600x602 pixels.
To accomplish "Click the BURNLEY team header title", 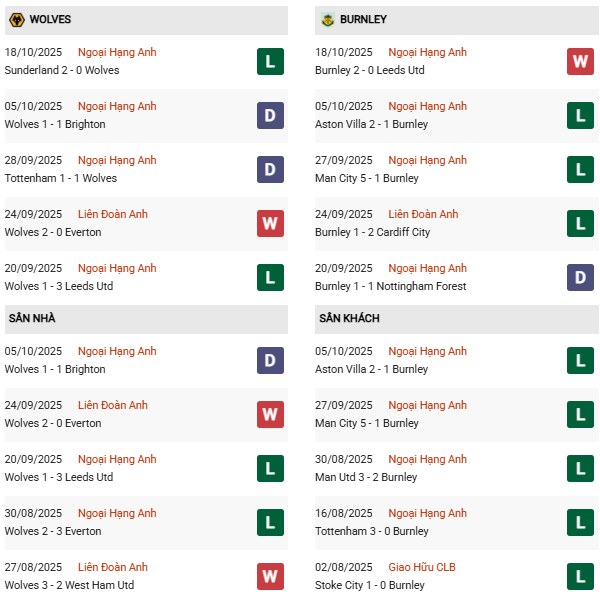I will click(363, 20).
